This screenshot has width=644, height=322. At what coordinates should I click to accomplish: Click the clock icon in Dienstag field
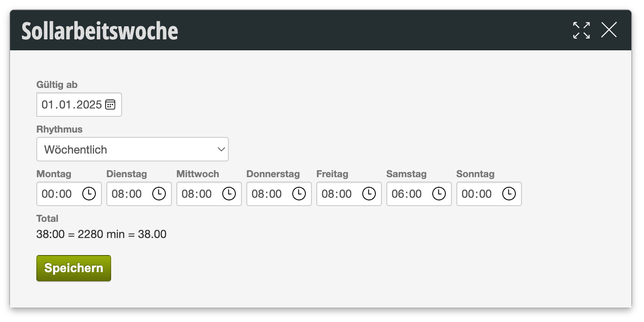[159, 194]
